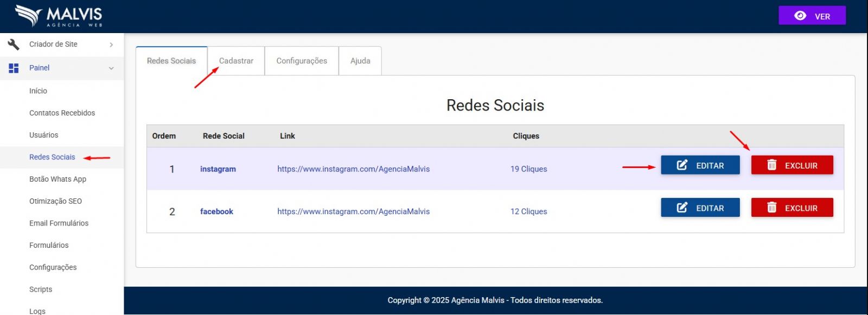
Task: Click the facebook network name
Action: coord(216,211)
